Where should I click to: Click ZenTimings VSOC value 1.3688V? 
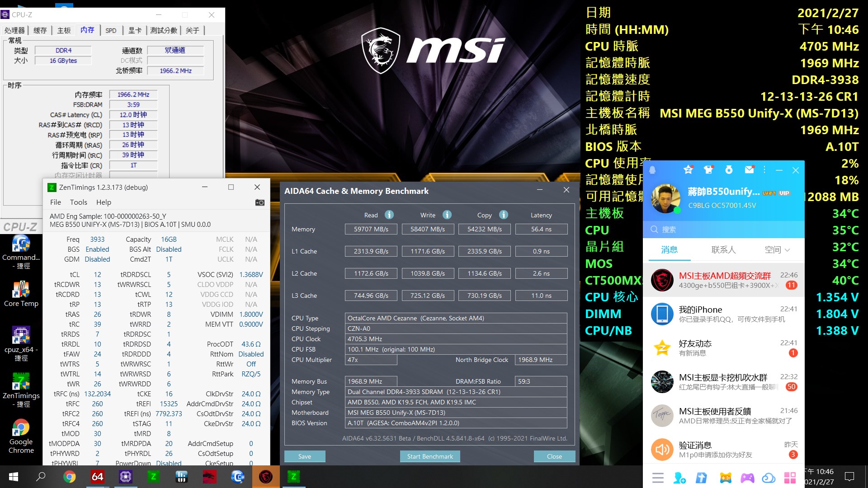pyautogui.click(x=251, y=275)
